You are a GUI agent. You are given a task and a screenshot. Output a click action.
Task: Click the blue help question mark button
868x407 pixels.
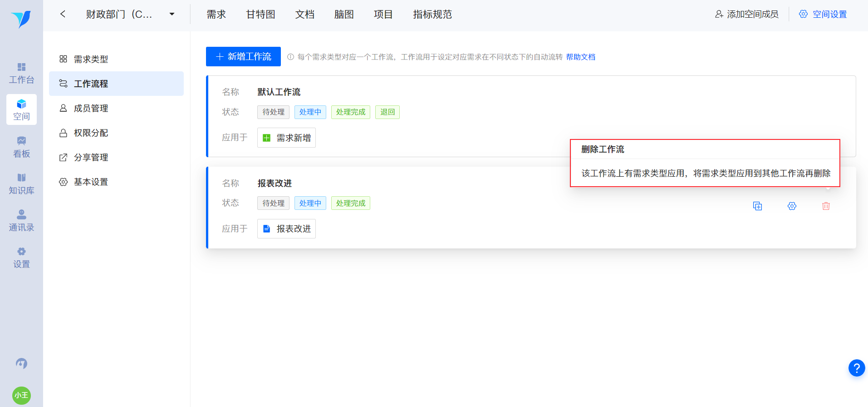coord(857,368)
